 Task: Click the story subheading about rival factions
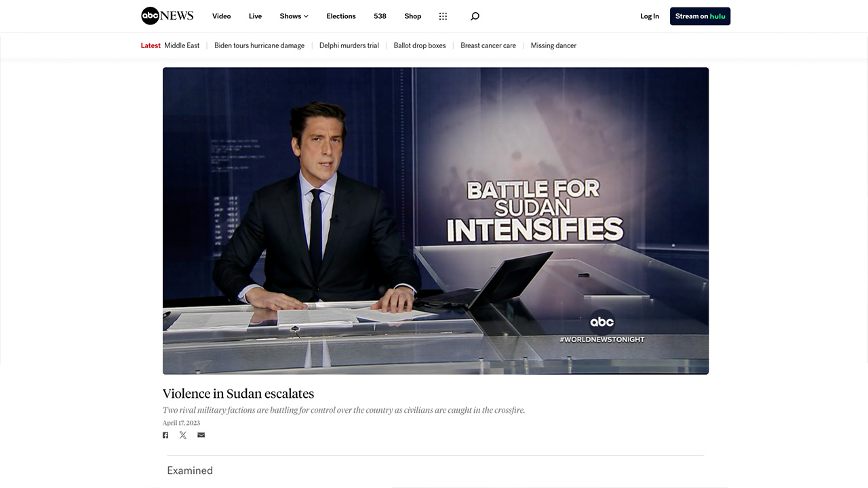[344, 410]
